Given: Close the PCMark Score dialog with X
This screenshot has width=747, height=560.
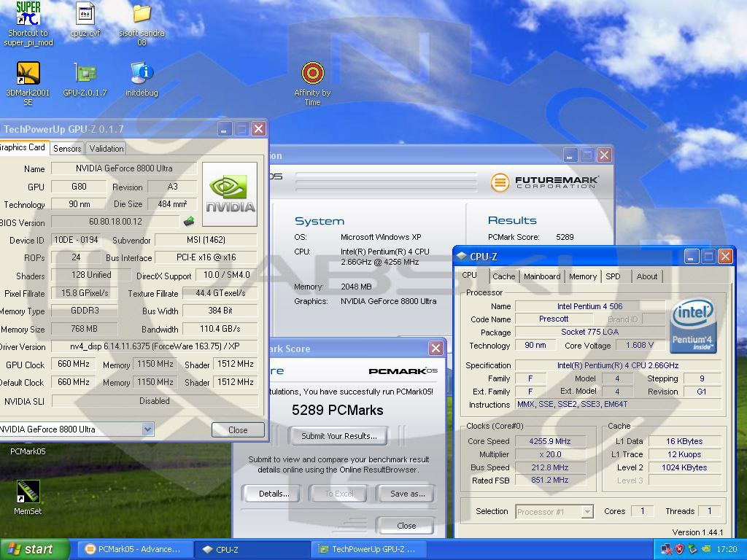Looking at the screenshot, I should point(436,348).
